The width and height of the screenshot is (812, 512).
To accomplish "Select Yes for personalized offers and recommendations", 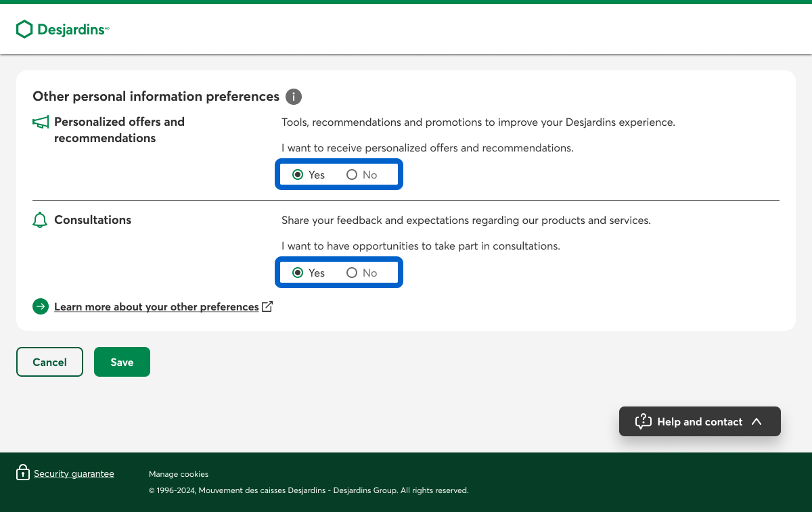I will click(298, 174).
